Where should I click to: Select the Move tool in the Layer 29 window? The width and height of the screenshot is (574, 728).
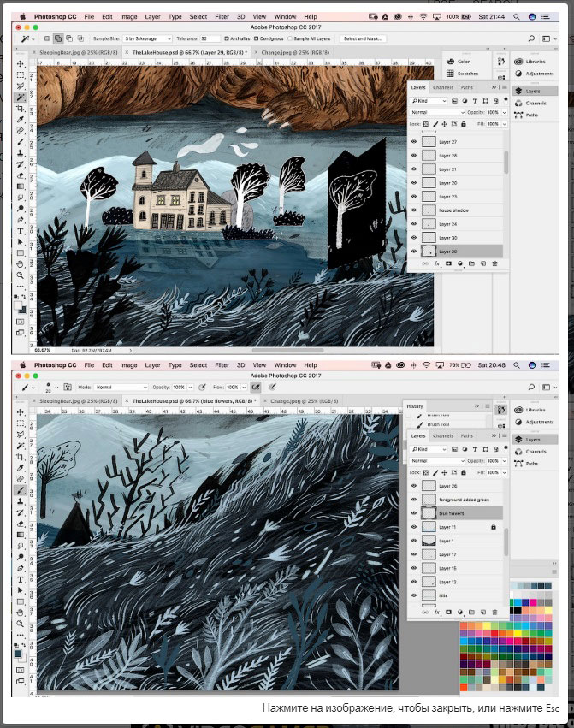click(x=21, y=63)
